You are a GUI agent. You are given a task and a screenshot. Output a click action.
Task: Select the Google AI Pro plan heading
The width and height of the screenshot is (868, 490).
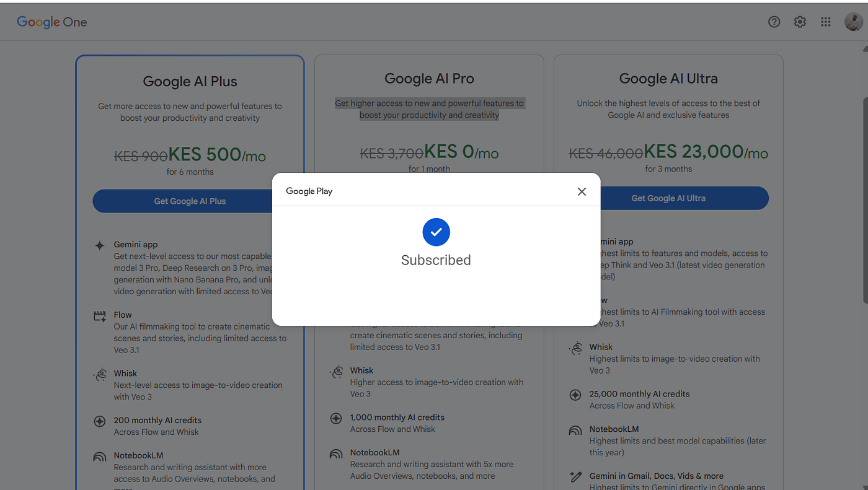(429, 79)
